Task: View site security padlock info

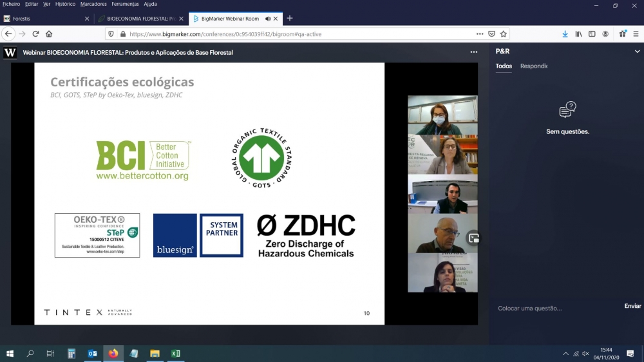Action: tap(123, 34)
